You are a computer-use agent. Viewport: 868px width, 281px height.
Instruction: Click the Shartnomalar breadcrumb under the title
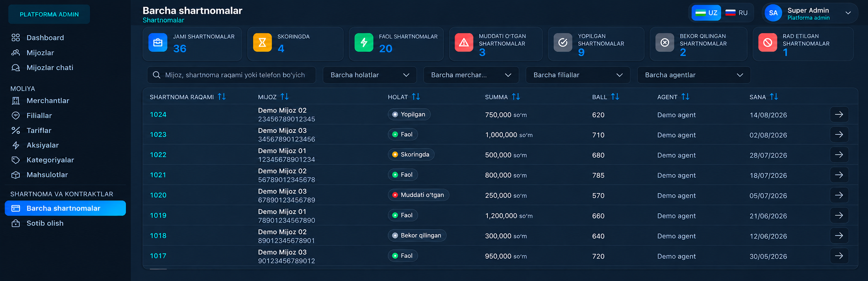click(x=163, y=20)
